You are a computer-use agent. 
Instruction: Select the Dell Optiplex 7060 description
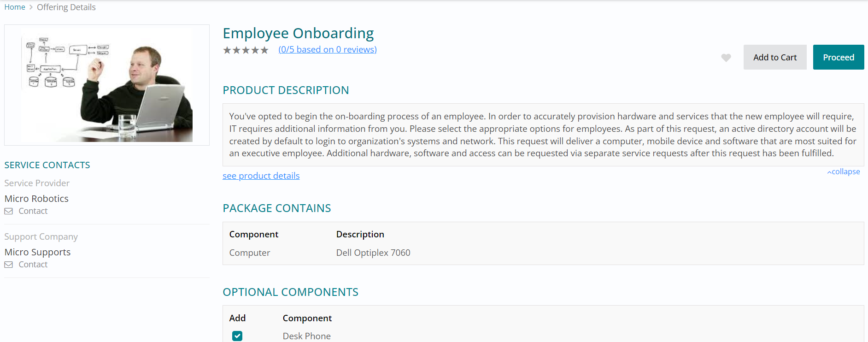click(x=373, y=253)
